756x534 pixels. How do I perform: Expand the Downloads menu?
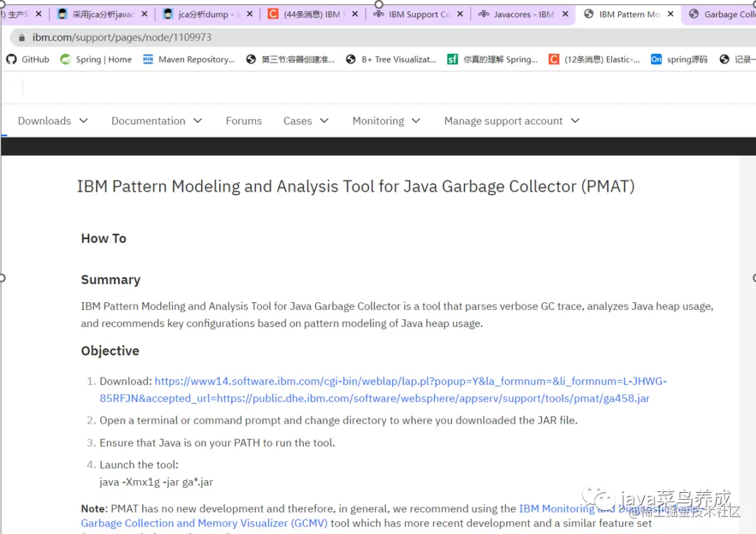tap(52, 121)
